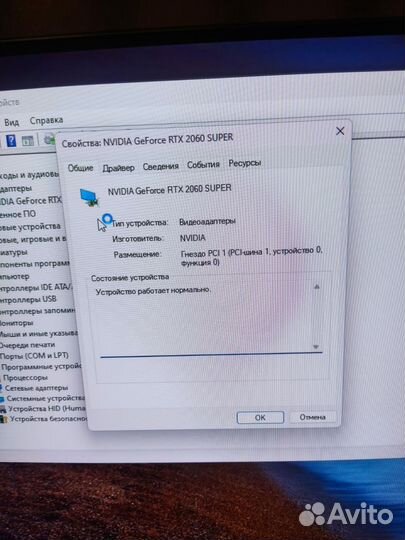Click the status box scroll down arrow
Screen dimensions: 405x540
(x=316, y=347)
